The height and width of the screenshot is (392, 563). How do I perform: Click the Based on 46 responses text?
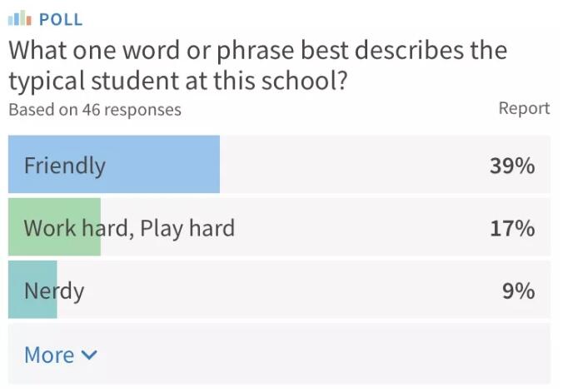pyautogui.click(x=94, y=109)
